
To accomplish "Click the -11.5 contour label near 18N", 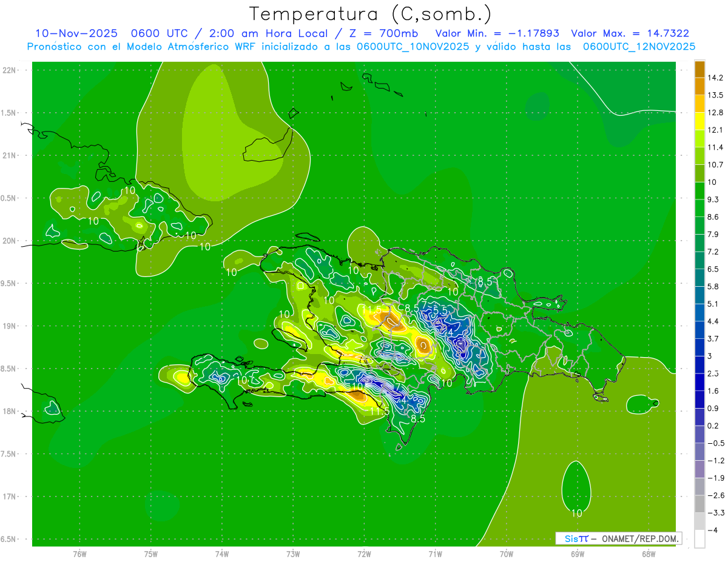I will point(379,412).
